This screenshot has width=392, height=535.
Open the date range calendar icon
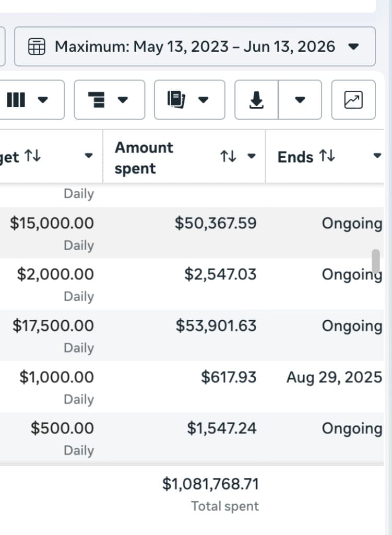click(x=37, y=46)
